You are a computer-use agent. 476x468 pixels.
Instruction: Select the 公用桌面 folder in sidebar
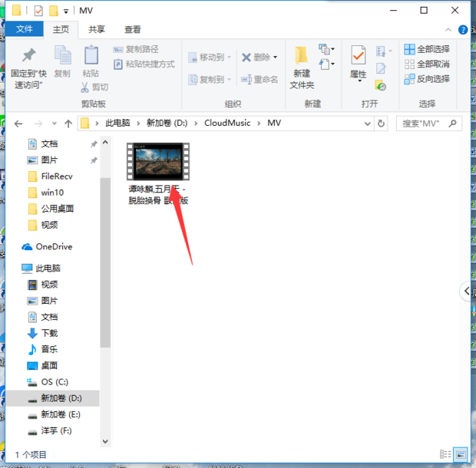pyautogui.click(x=58, y=209)
